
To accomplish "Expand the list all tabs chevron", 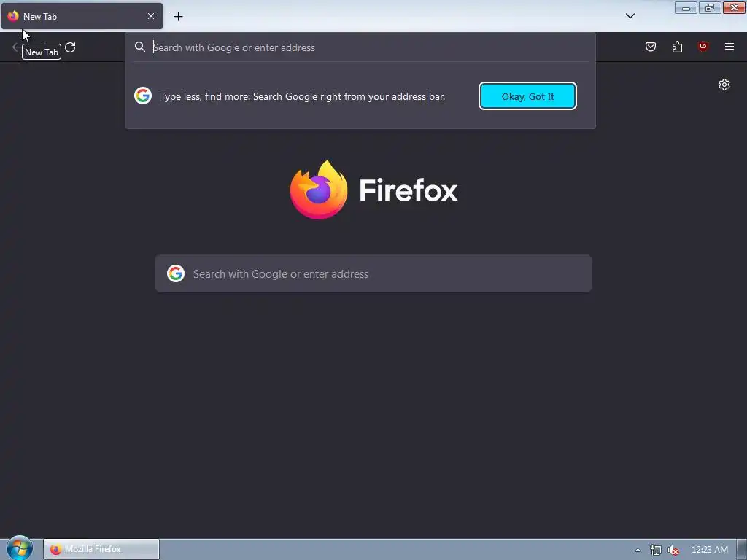I will coord(630,16).
